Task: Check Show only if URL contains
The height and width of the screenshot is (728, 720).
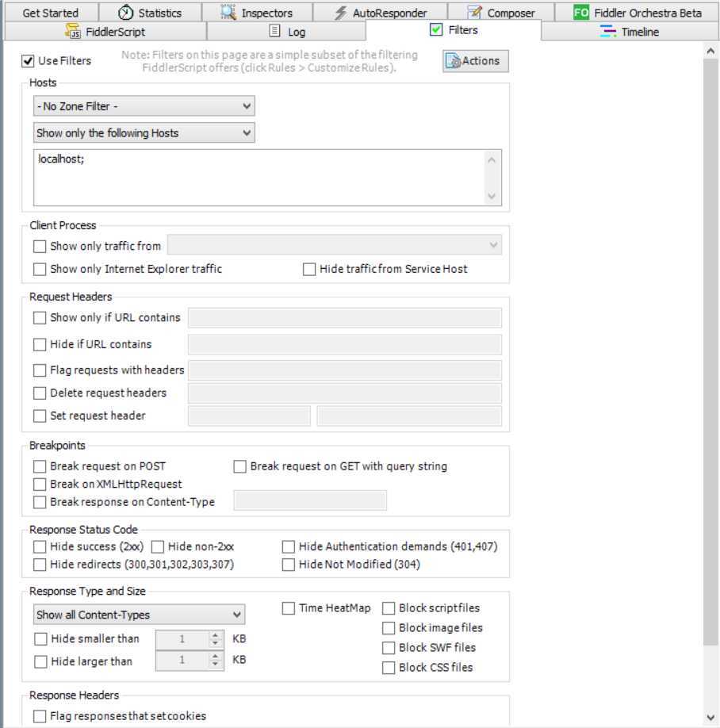Action: pyautogui.click(x=40, y=317)
